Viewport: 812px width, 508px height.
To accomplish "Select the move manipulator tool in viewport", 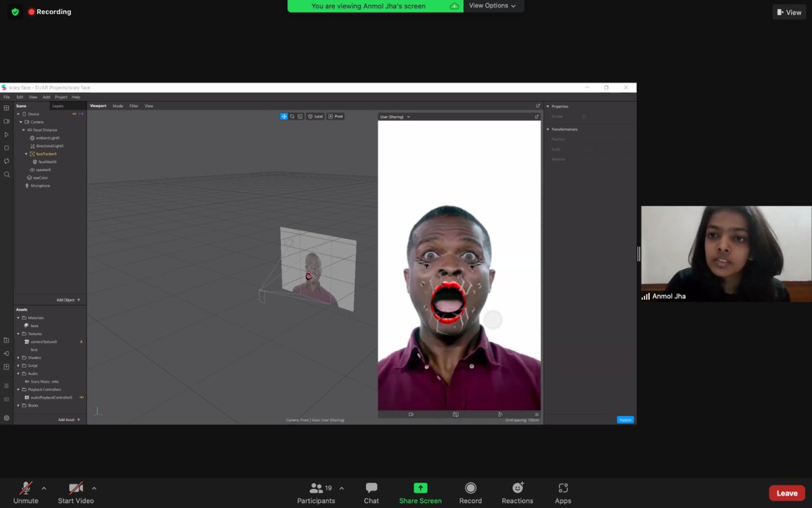I will (x=284, y=117).
